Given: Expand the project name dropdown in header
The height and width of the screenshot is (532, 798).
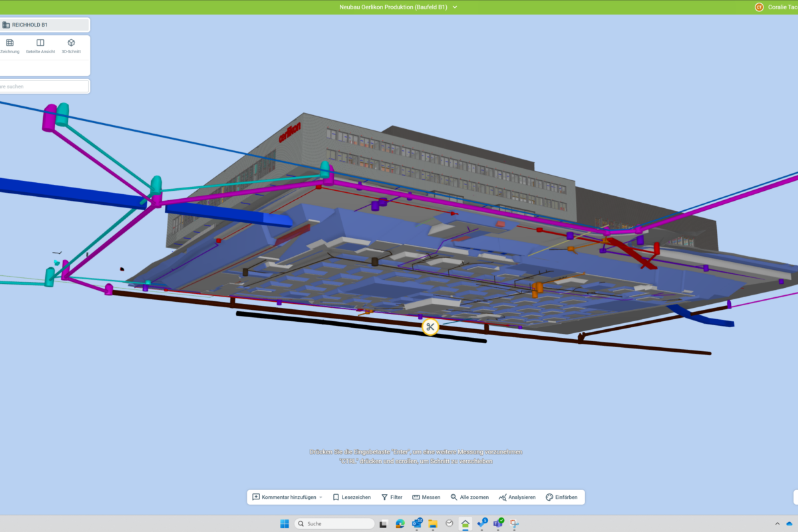Looking at the screenshot, I should tap(455, 7).
